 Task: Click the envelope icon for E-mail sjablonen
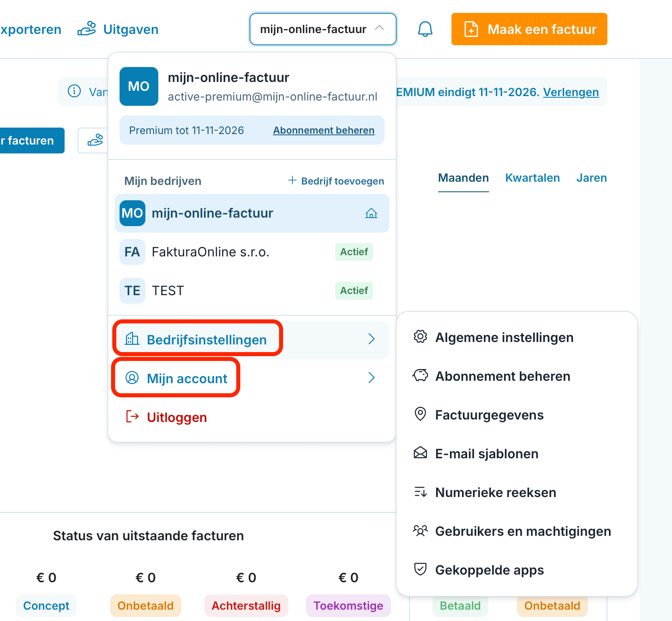coord(420,453)
